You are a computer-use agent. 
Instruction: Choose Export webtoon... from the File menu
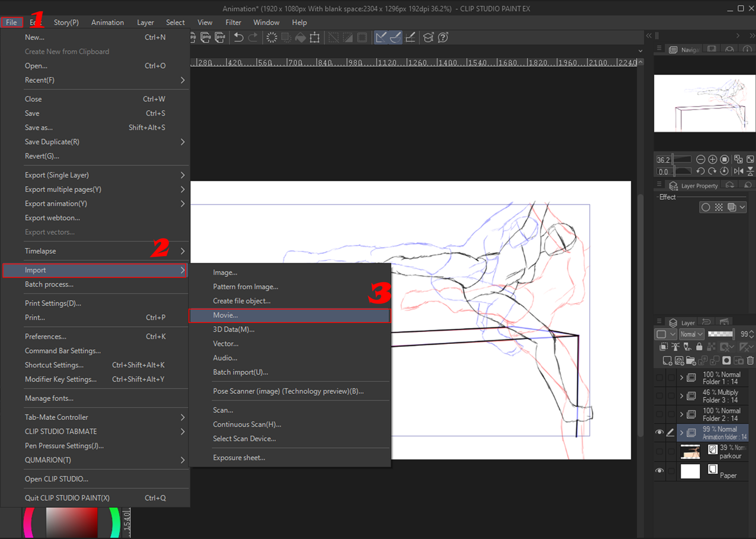click(x=52, y=218)
